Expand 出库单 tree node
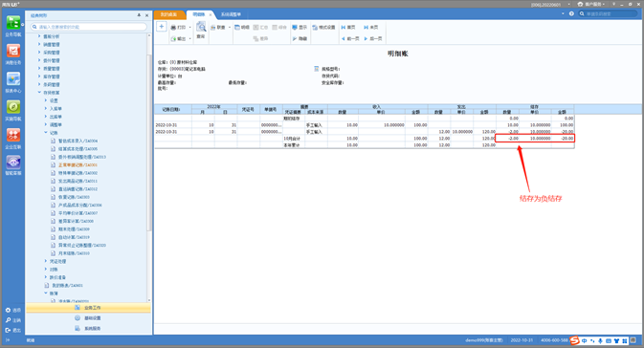The width and height of the screenshot is (644, 348). [46, 117]
